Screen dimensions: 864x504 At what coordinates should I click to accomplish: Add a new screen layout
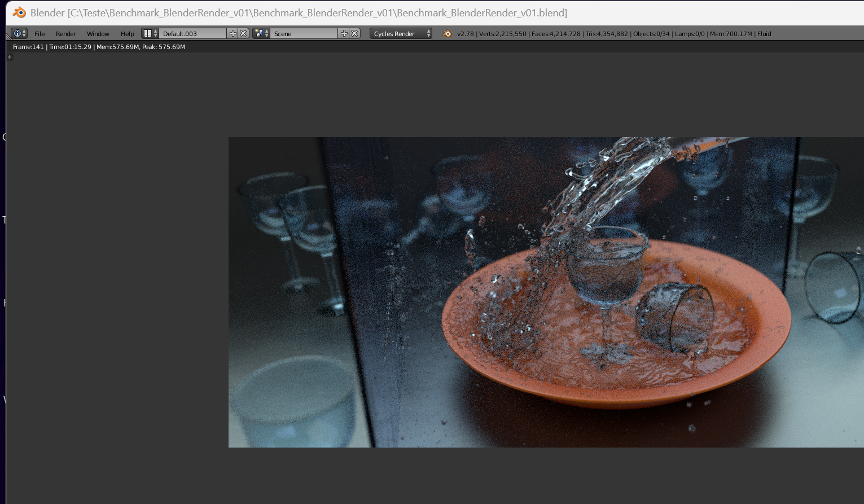click(x=233, y=34)
